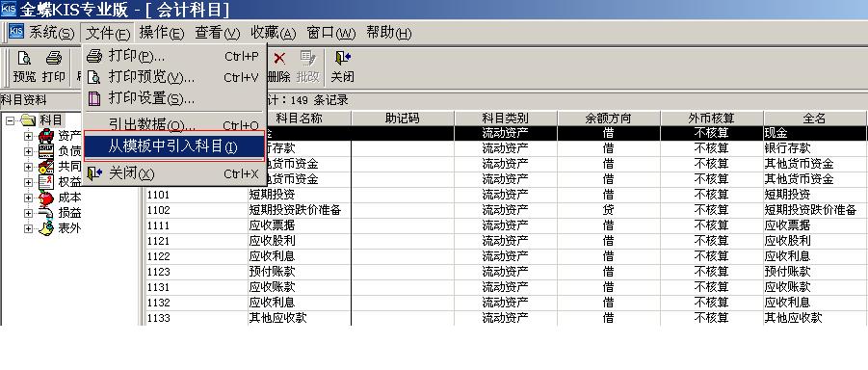868x370 pixels.
Task: Choose 引出数据(O)... from the File menu
Action: click(174, 124)
